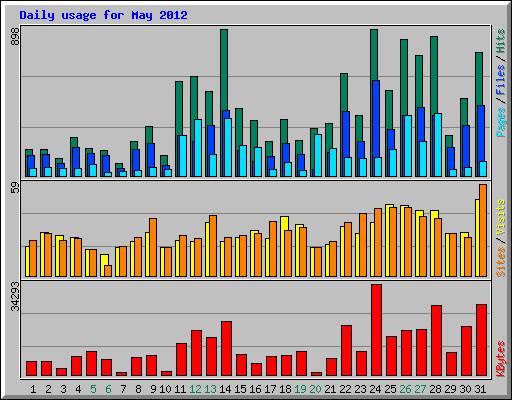This screenshot has height=400, width=512.
Task: Select the red KBytes bar for day 14
Action: [227, 349]
